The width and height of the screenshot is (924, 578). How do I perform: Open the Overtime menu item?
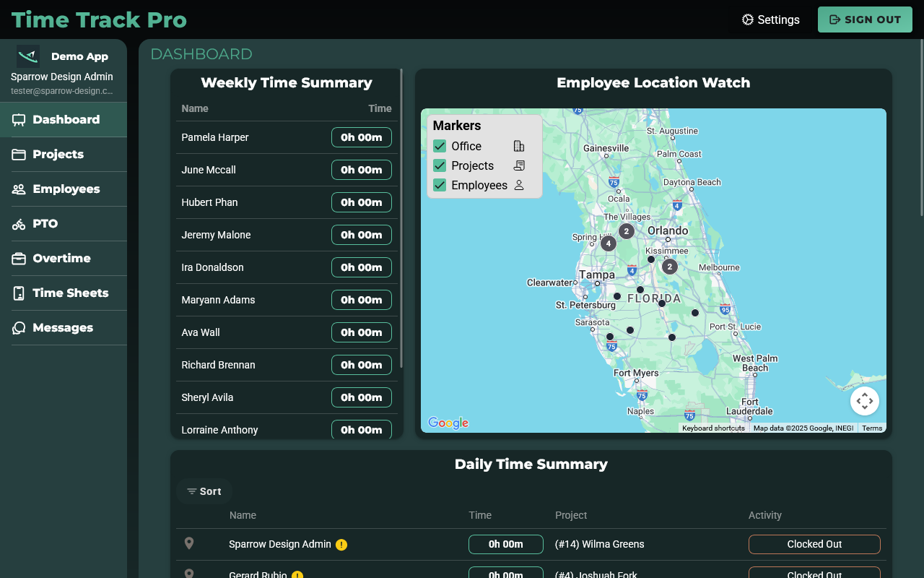click(64, 259)
